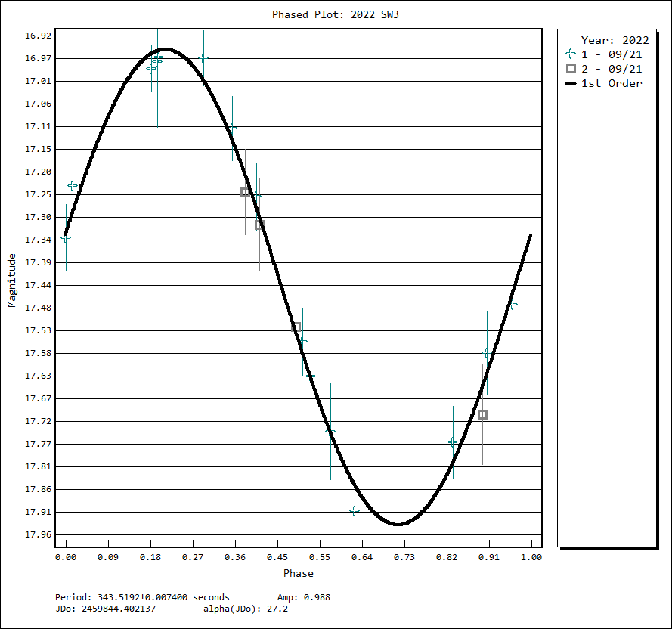
Task: Select the lowest cross data point near 17.91
Action: coord(355,511)
